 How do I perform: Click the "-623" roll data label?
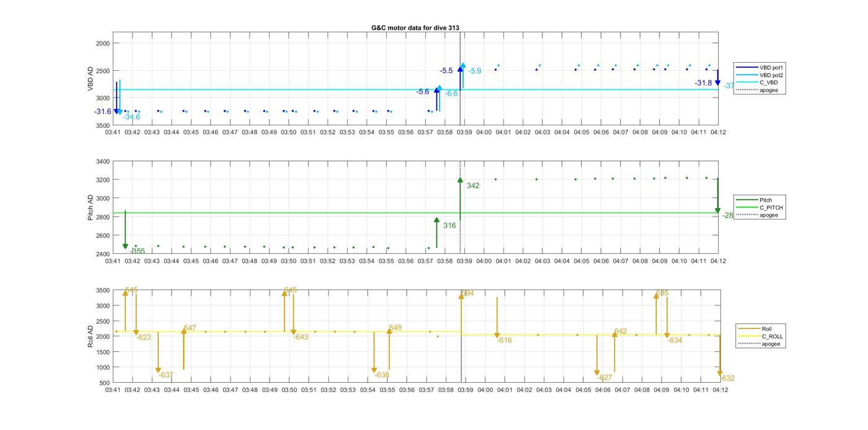143,338
